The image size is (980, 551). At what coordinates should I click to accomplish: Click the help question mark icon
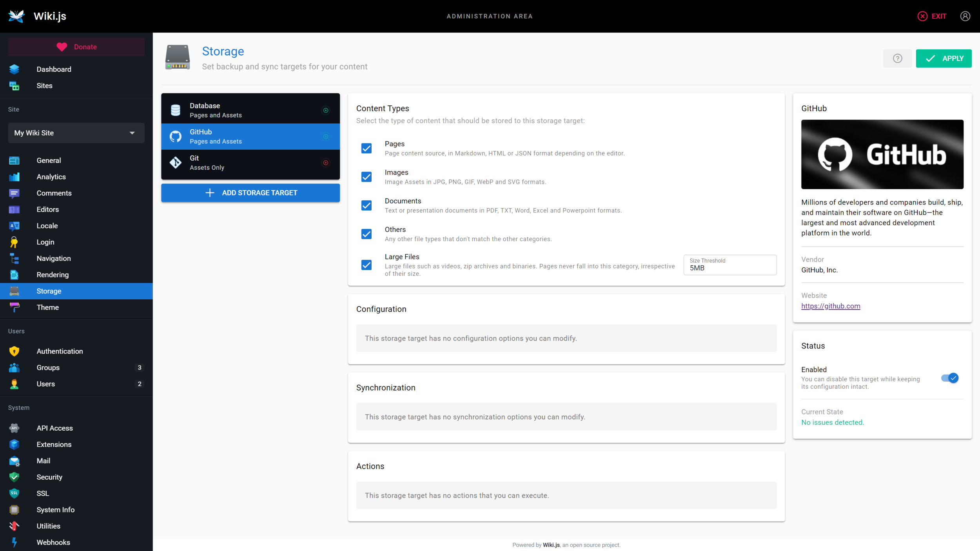(897, 58)
